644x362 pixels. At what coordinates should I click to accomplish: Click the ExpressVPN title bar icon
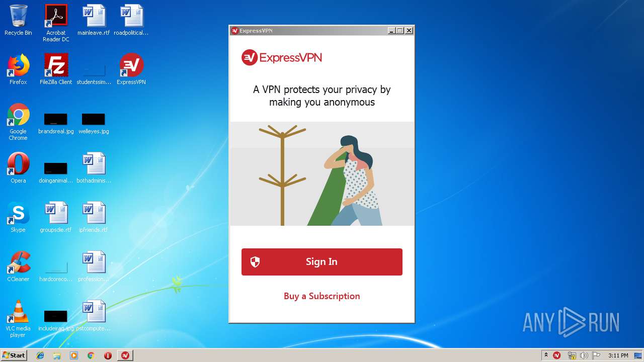point(234,31)
